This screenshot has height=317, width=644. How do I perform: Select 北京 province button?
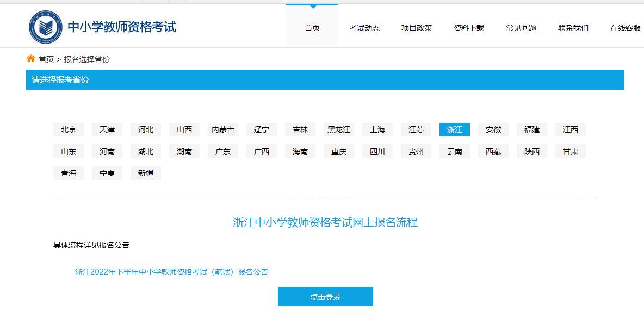pos(69,130)
